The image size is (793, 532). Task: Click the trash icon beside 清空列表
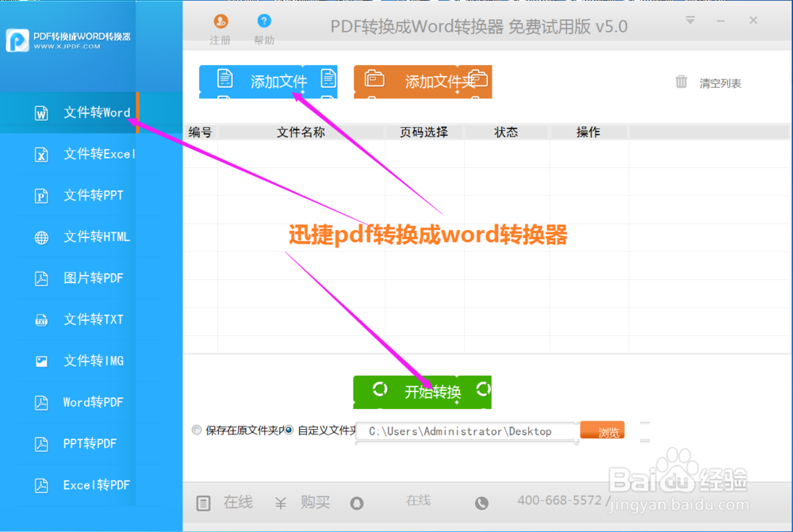pyautogui.click(x=680, y=82)
